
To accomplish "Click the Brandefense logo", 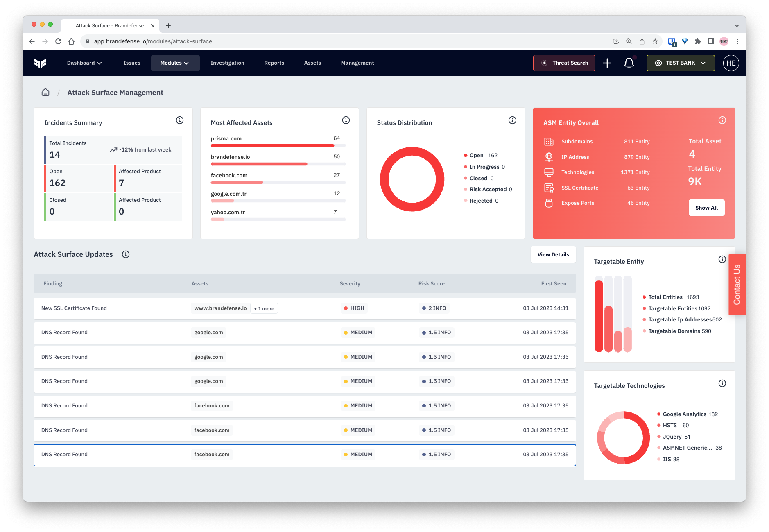I will point(41,63).
